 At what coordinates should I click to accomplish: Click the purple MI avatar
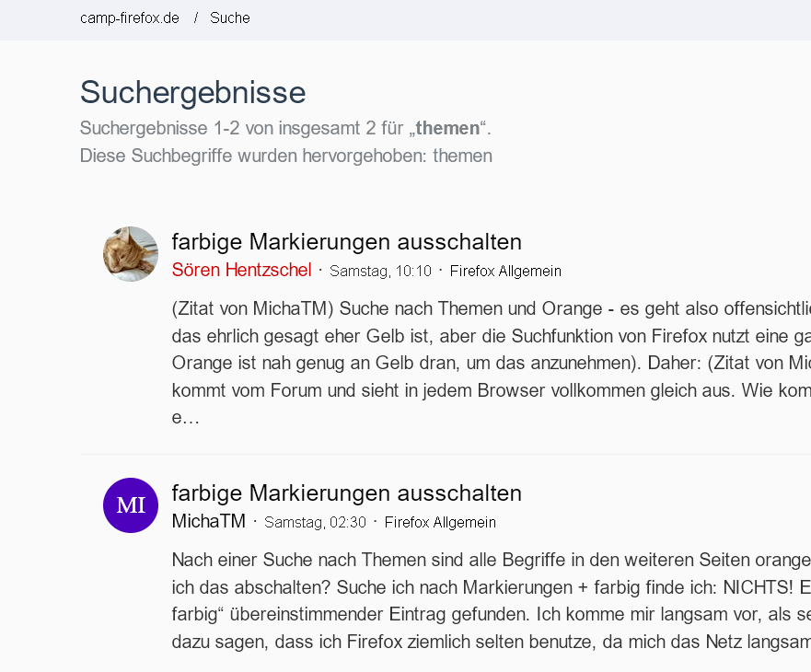point(131,505)
